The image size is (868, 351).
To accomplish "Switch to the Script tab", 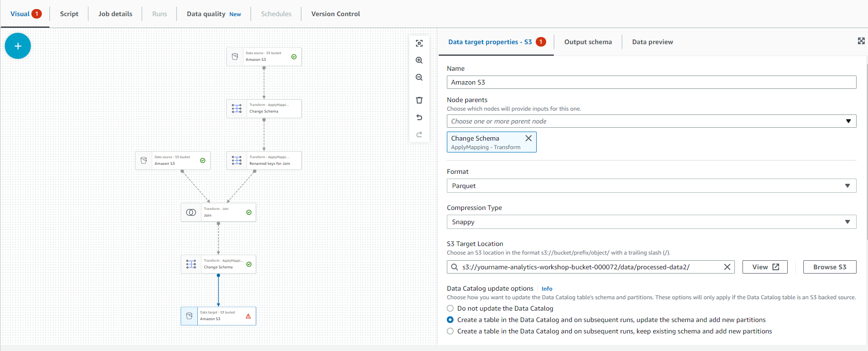I will [69, 14].
